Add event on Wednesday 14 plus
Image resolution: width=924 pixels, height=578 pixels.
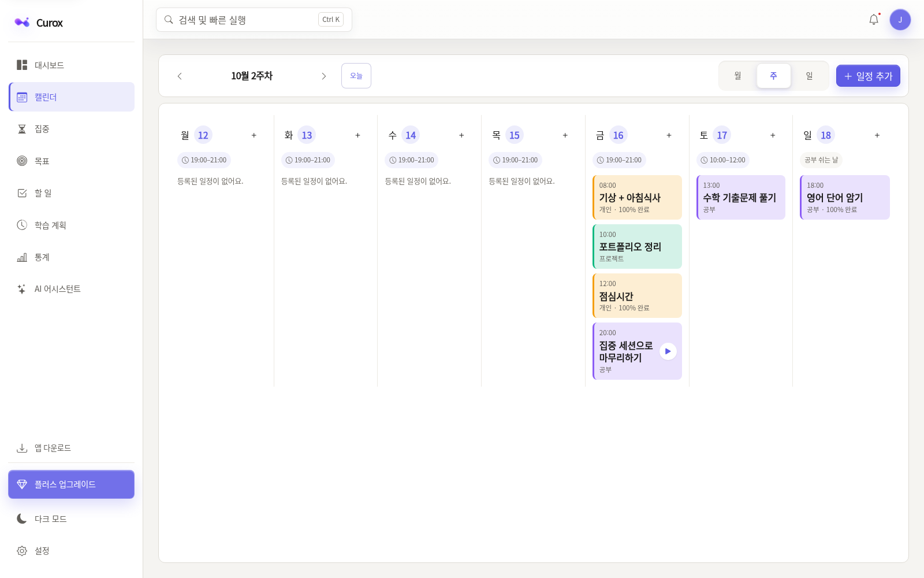click(461, 135)
